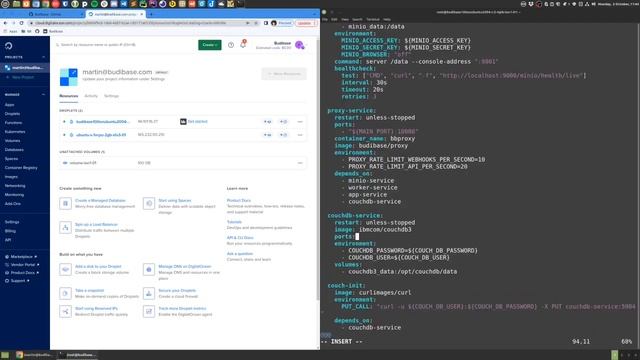Open the Terminal menu in terminal window

tap(373, 19)
